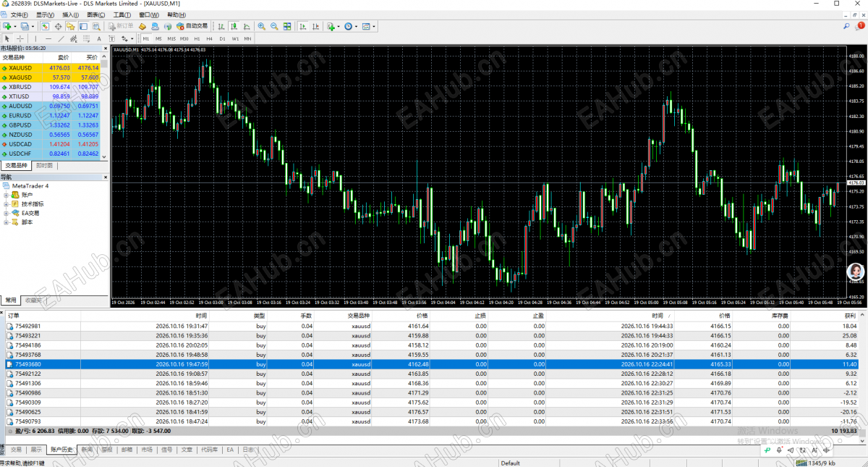This screenshot has height=467, width=868.
Task: Switch timeframe to D1
Action: [222, 38]
